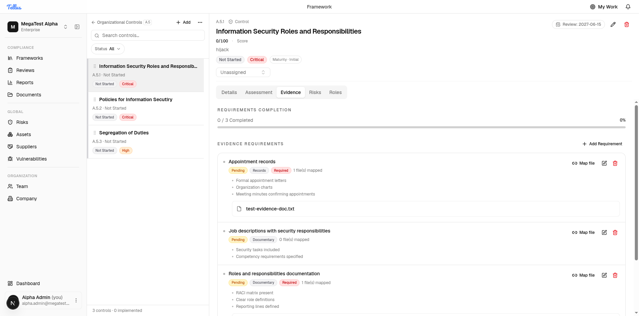Select the Evidence tab
The height and width of the screenshot is (316, 644).
[x=291, y=92]
